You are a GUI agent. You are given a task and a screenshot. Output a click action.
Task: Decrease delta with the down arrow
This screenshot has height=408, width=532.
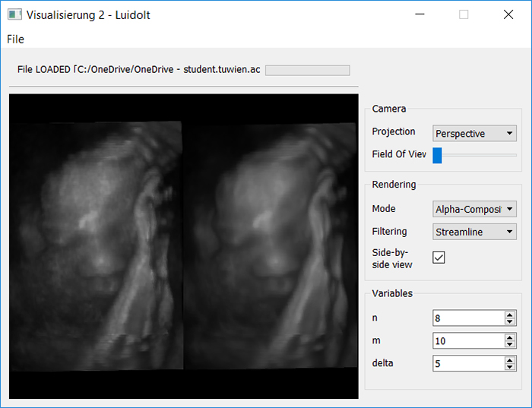pos(510,367)
